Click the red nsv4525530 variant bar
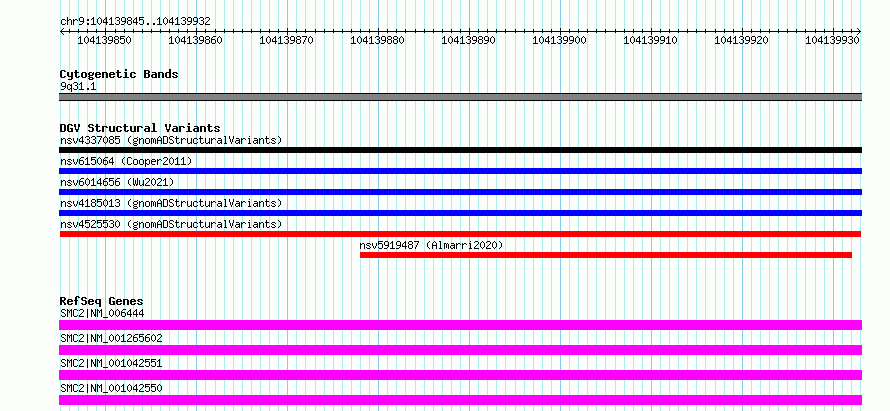The width and height of the screenshot is (890, 411). [460, 234]
